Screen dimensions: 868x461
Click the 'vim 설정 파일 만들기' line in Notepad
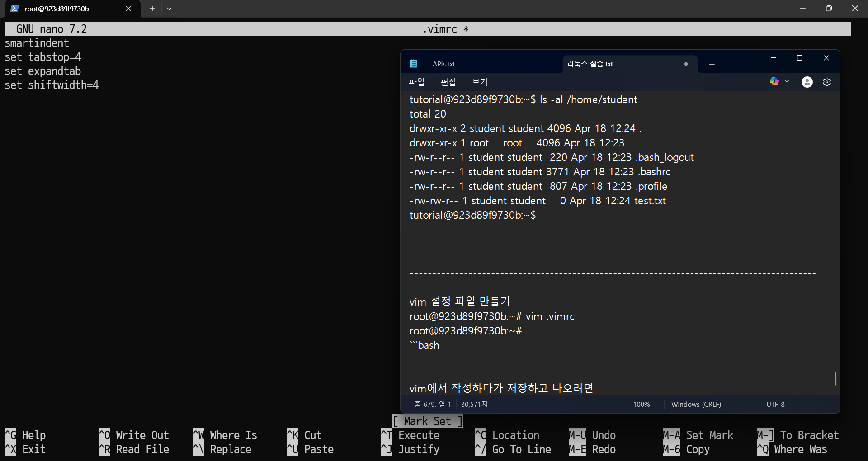click(x=460, y=301)
